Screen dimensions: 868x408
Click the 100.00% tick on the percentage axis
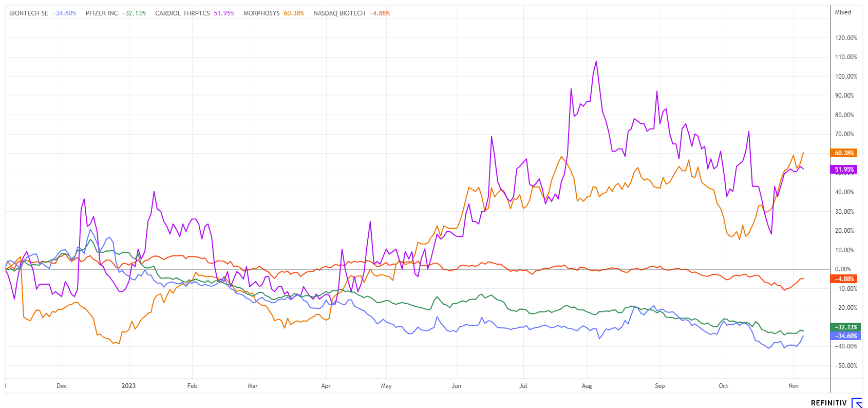click(846, 77)
